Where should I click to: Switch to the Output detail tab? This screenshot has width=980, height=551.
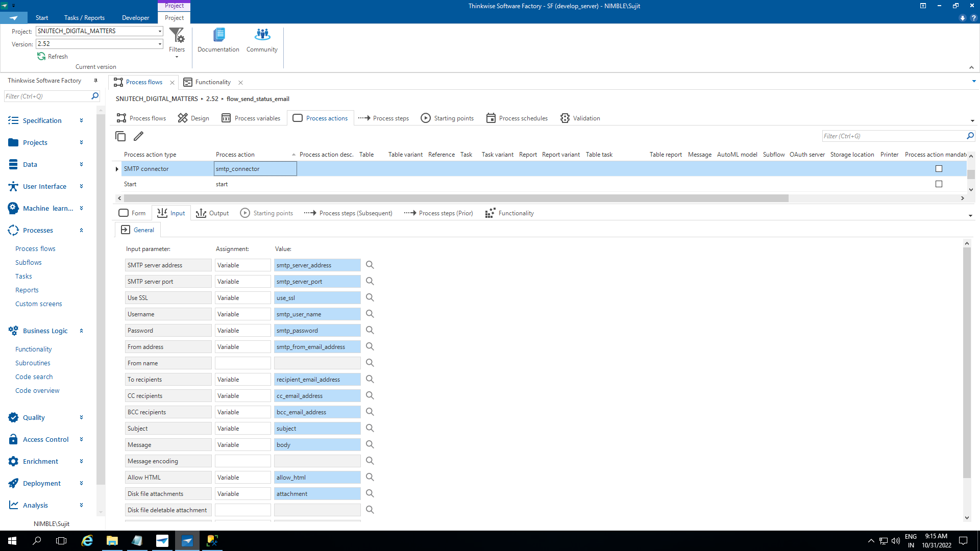coord(212,213)
